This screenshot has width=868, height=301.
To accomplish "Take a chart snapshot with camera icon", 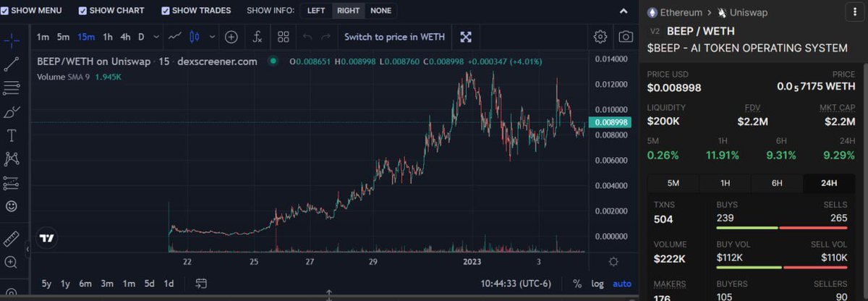I will pos(626,36).
